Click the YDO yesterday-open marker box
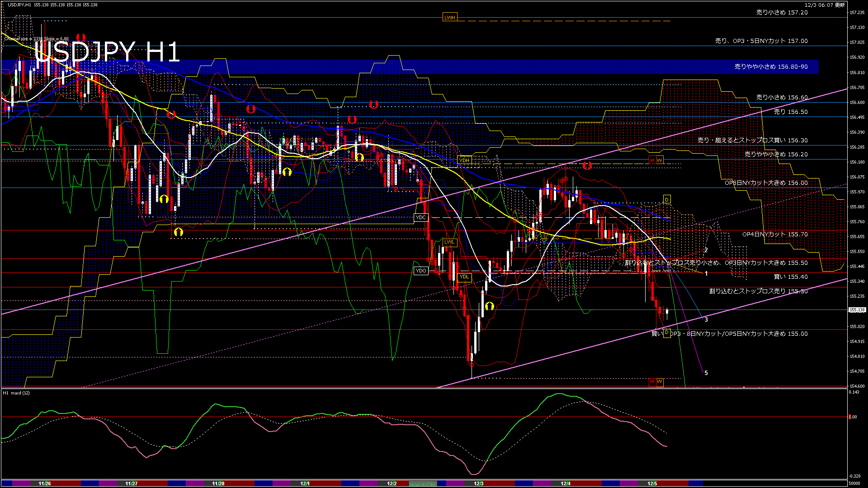The width and height of the screenshot is (868, 488). pos(421,270)
